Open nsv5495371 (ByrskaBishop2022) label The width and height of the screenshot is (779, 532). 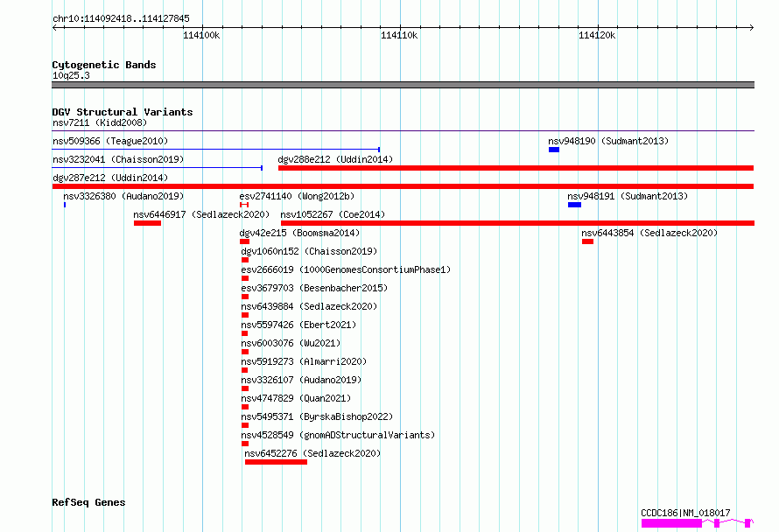click(317, 416)
